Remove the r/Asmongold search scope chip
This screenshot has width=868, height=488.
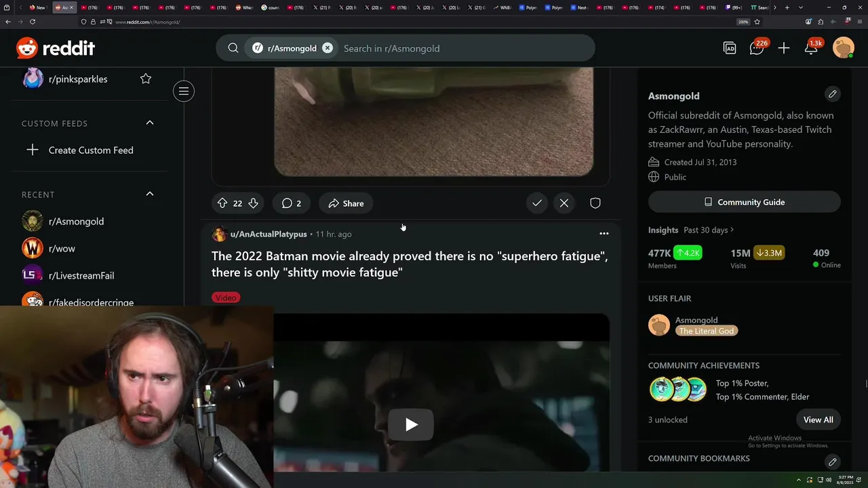point(328,48)
